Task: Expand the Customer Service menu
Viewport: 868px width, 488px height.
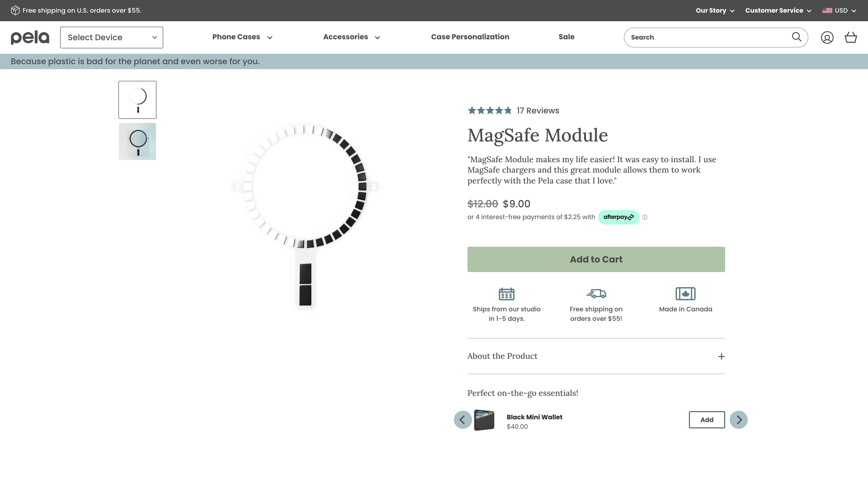Action: [x=778, y=10]
